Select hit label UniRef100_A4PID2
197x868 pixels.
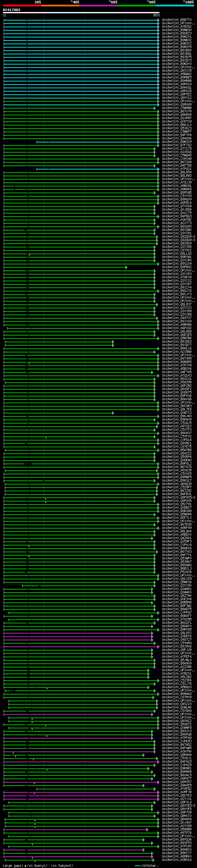[x=177, y=328]
